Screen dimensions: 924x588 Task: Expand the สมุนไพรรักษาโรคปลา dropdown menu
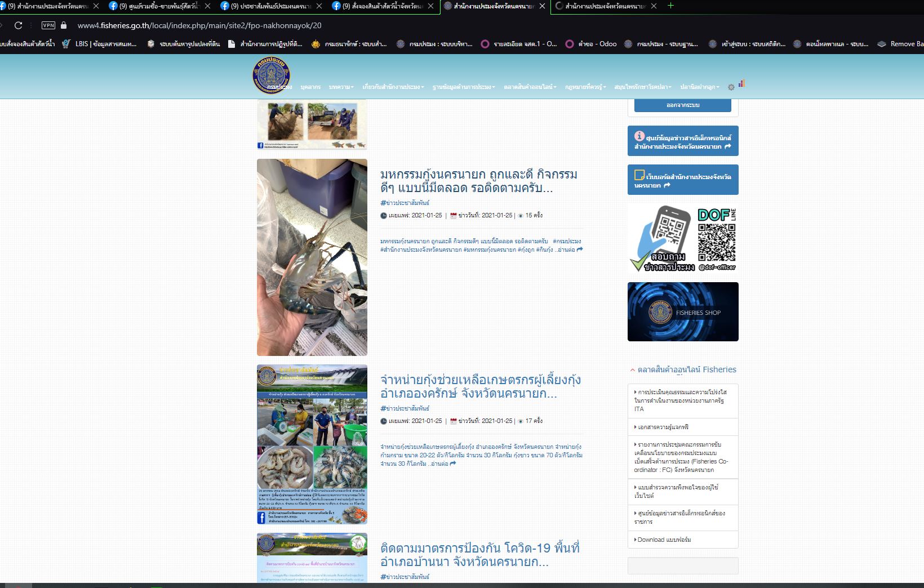643,87
